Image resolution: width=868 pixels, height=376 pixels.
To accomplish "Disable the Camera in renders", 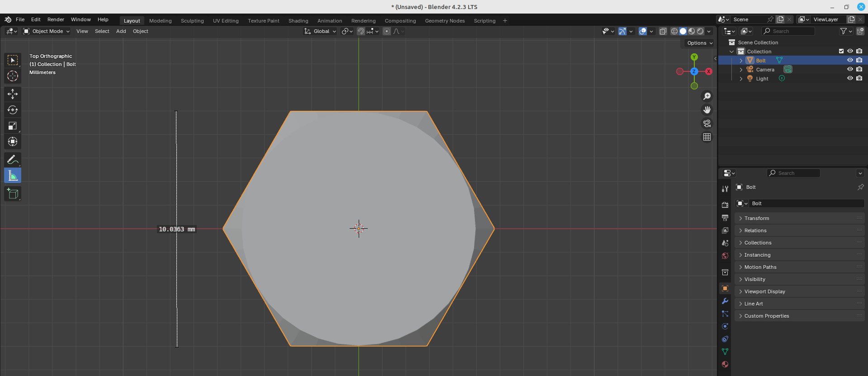I will [x=859, y=69].
